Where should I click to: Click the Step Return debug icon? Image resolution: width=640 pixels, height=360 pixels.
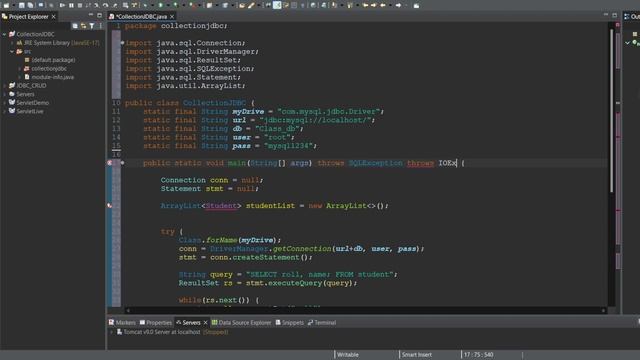[114, 5]
